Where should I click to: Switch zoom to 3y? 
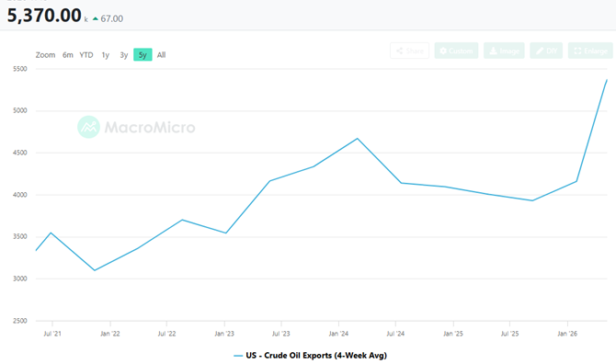[x=124, y=55]
